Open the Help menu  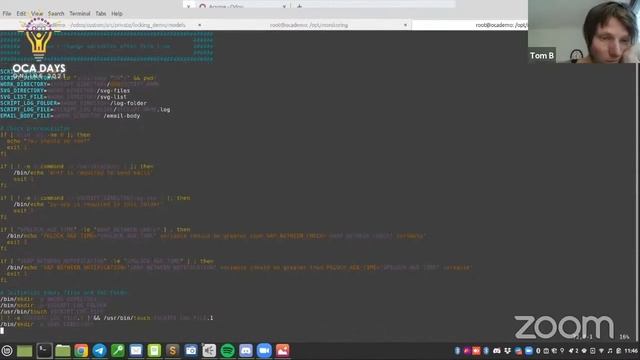coord(117,13)
